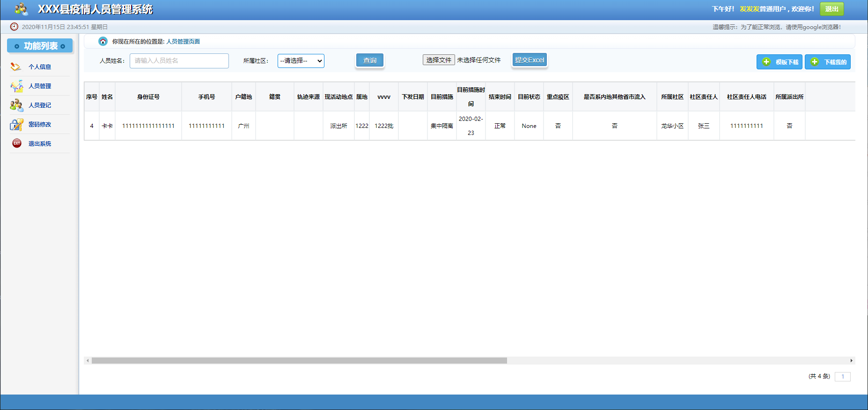Click the table's horizontal scrollbar thumb
The width and height of the screenshot is (868, 410).
point(299,361)
